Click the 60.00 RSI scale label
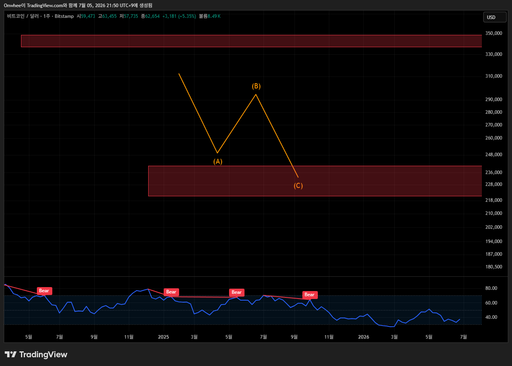 tap(491, 303)
